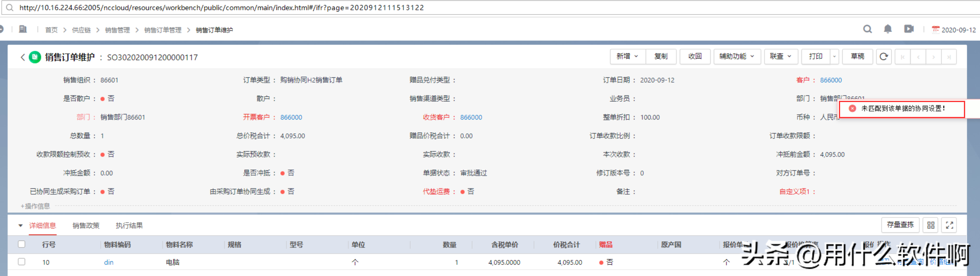Expand the 联查 dropdown
Screen dimensions: 980x276
(x=781, y=57)
